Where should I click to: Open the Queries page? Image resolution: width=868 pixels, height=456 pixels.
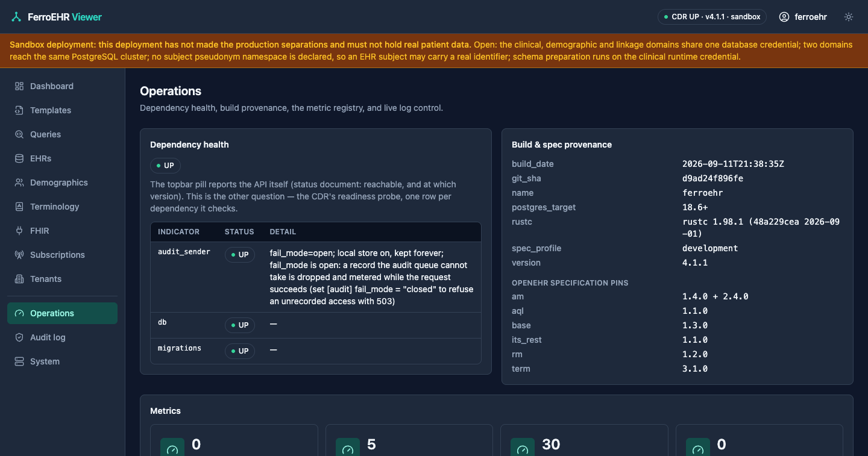63,134
